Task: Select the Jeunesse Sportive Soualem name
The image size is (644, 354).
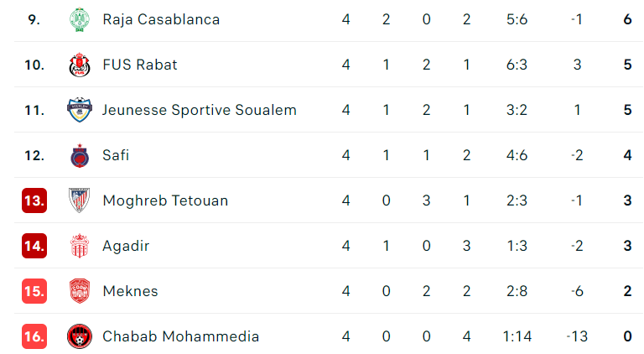Action: [200, 110]
